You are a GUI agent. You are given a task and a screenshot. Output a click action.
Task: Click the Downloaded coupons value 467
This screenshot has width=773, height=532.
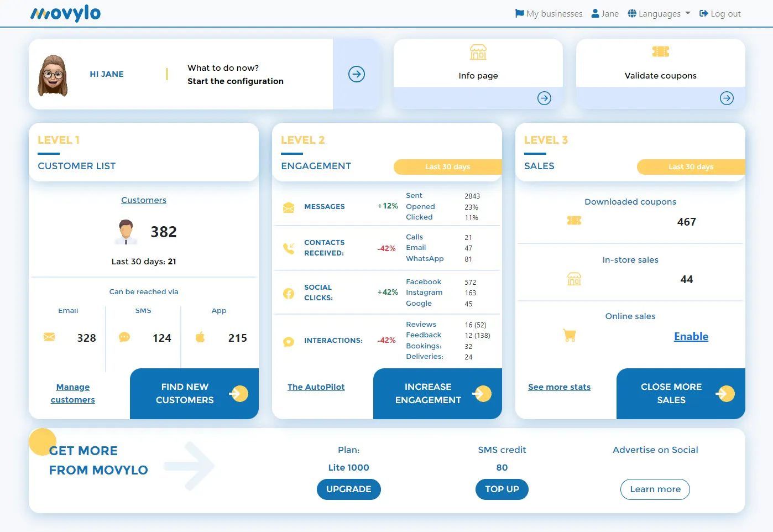(687, 222)
